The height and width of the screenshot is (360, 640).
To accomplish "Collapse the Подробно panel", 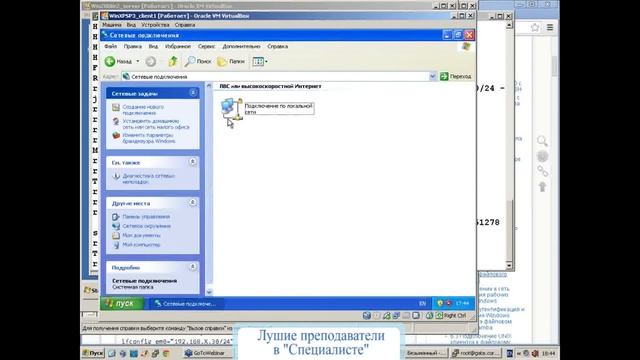I will 193,267.
